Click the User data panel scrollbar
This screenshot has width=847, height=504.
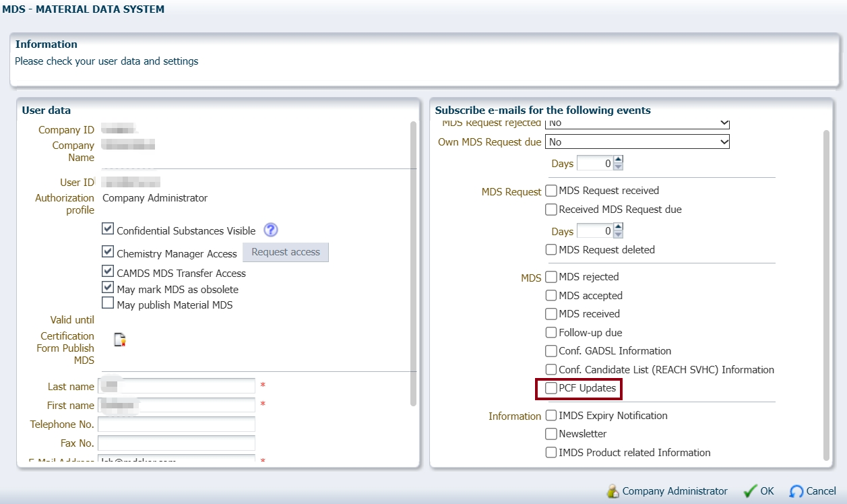(413, 263)
